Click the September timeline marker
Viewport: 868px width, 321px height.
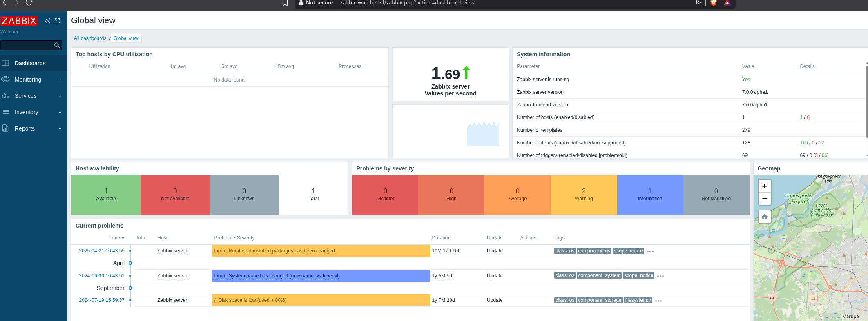(x=130, y=288)
